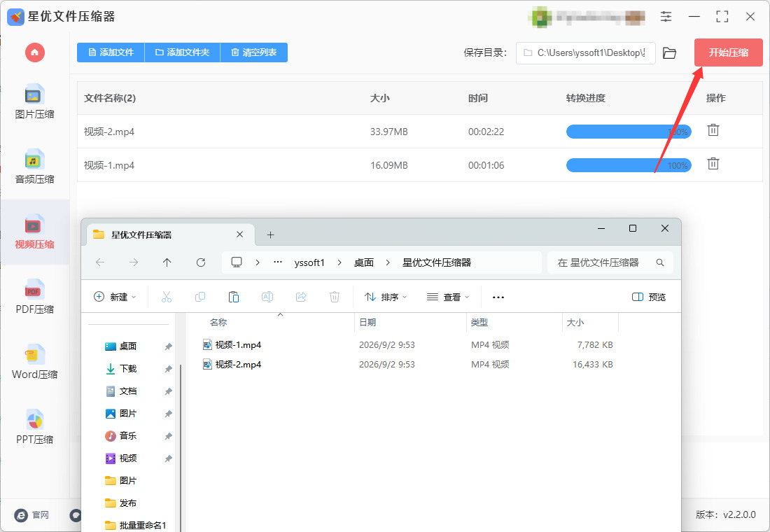Click 星优文件压缩器 in the breadcrumb
Screen dimensions: 770x532
point(437,262)
